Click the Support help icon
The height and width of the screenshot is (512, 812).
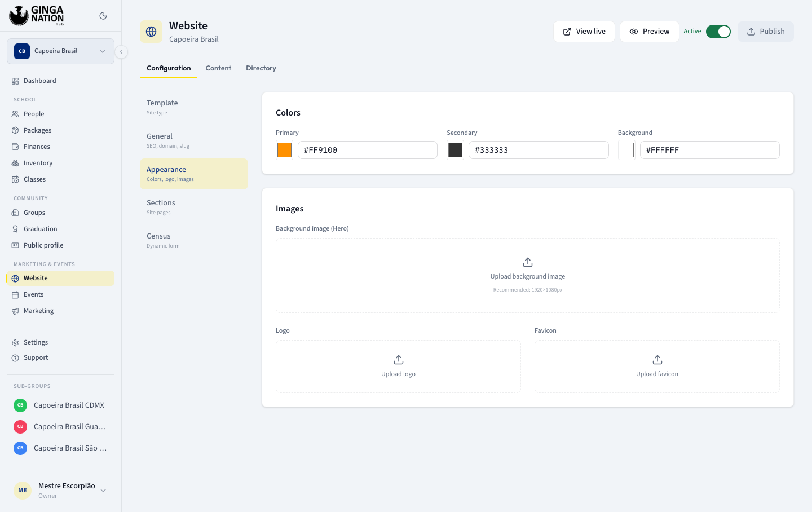tap(15, 357)
